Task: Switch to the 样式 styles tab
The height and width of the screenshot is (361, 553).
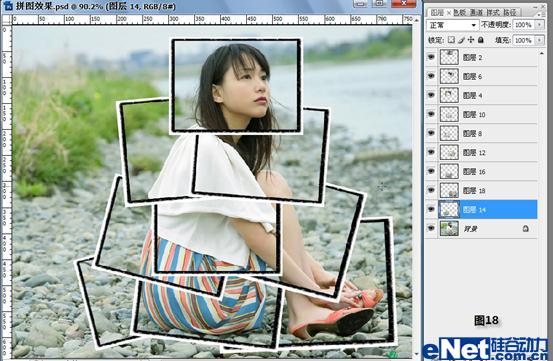Action: coord(493,13)
